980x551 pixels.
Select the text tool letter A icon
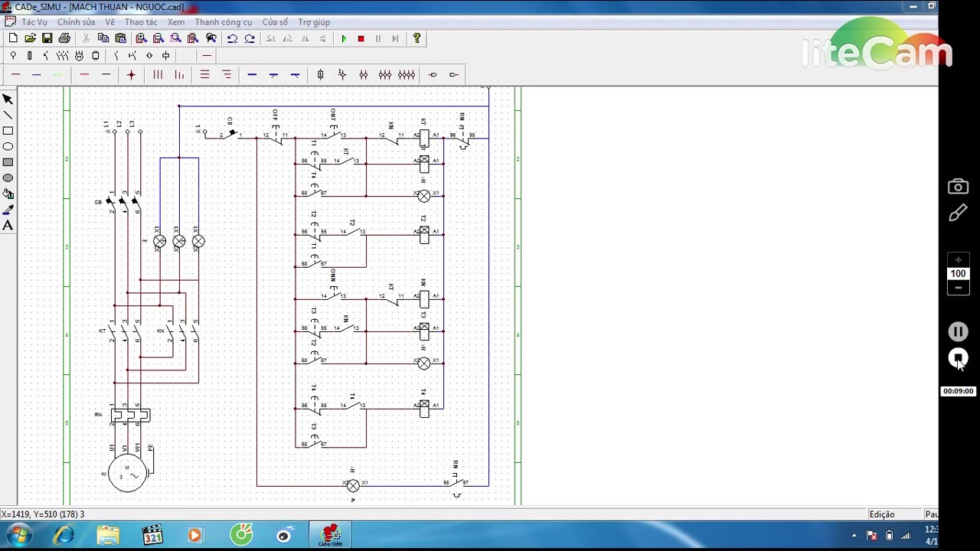click(x=8, y=225)
